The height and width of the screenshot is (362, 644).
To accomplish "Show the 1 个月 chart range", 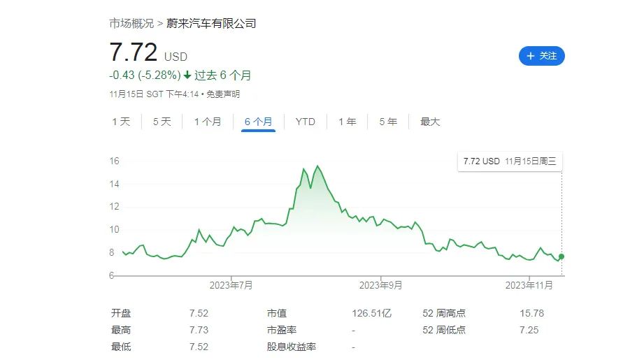I will point(207,122).
